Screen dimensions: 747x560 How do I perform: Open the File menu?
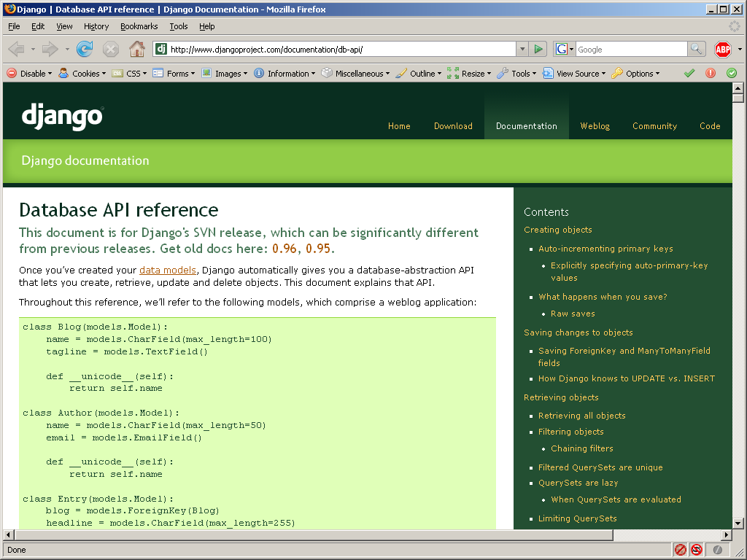[x=15, y=26]
